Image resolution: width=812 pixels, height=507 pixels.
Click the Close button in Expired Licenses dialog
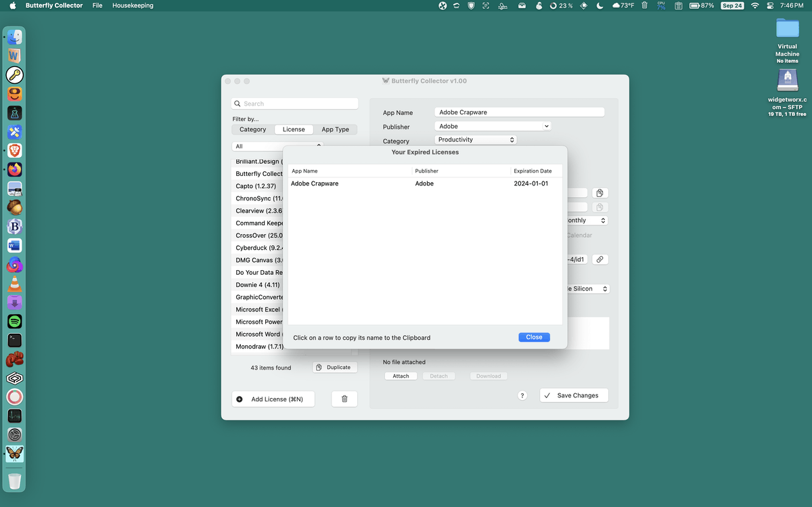pyautogui.click(x=534, y=337)
